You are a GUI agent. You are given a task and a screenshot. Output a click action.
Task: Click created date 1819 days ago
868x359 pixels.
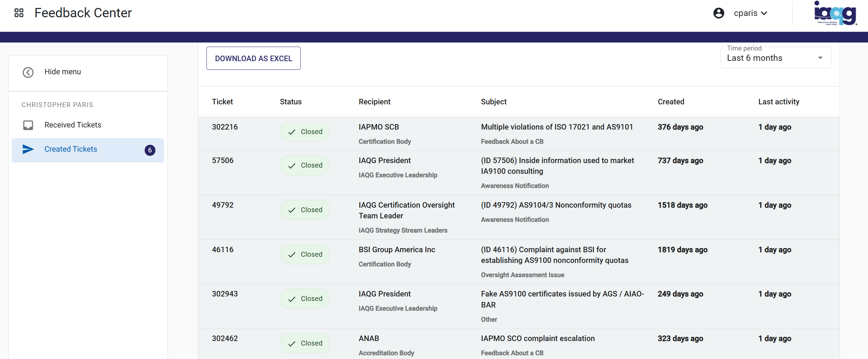[x=682, y=249]
